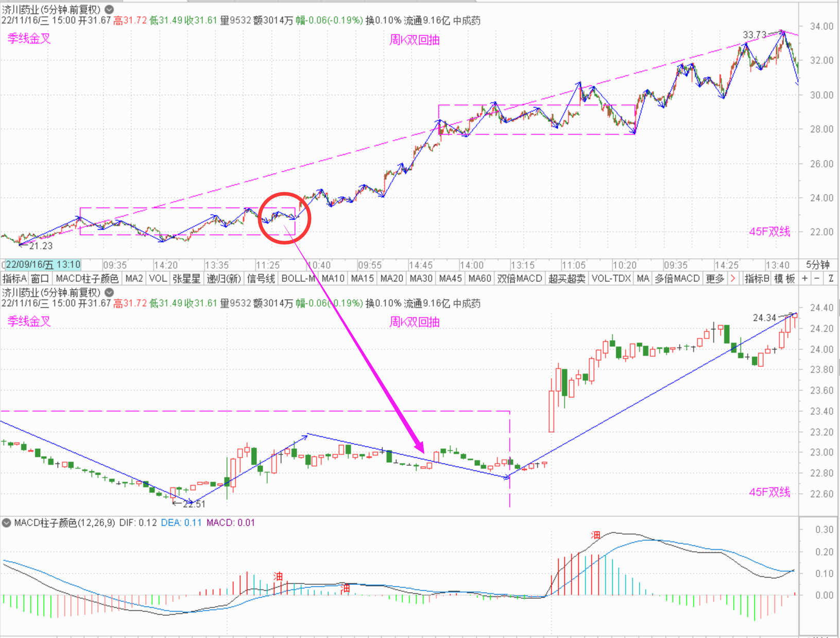Click the 24.34 high price marker
Viewport: 840px width, 638px height.
pos(764,317)
